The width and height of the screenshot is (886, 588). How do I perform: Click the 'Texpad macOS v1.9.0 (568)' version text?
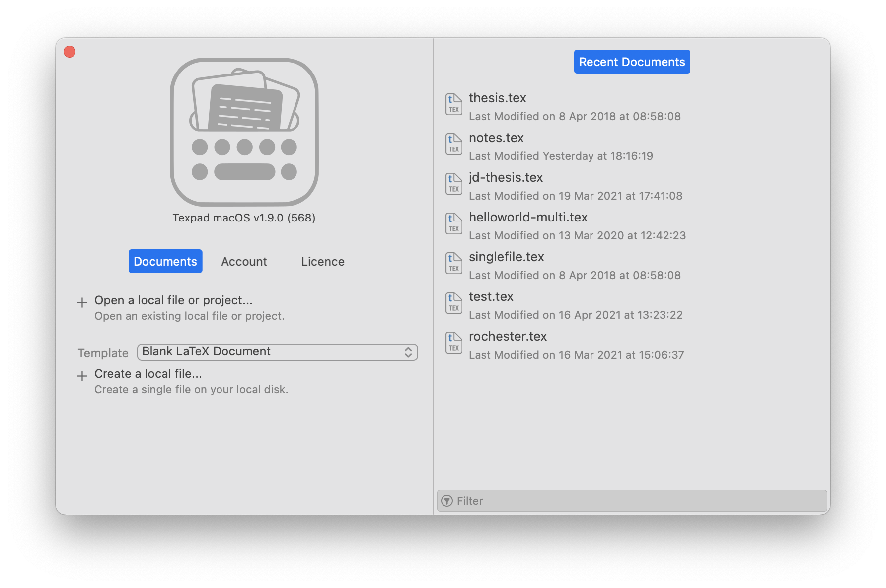point(244,218)
